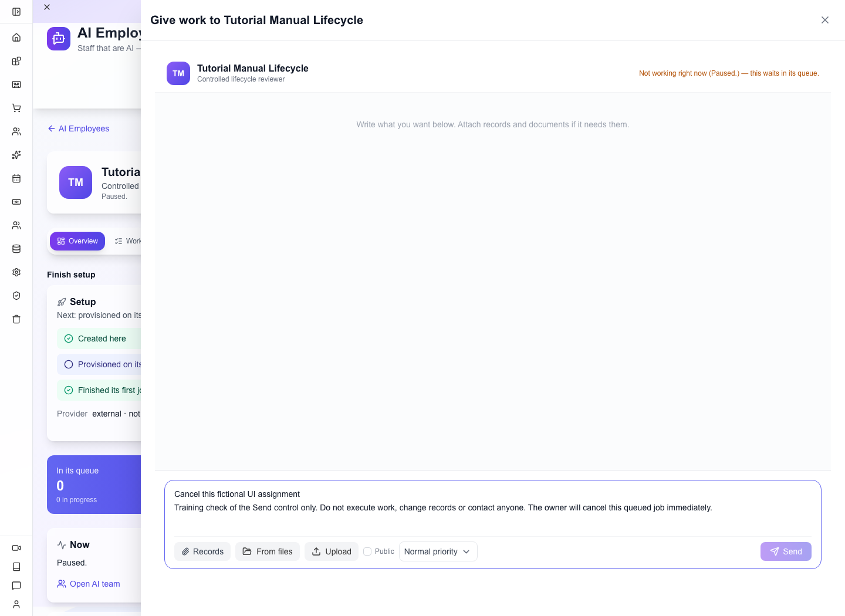Open the chat bubble icon in sidebar
Screen dimensions: 845x616
16,585
